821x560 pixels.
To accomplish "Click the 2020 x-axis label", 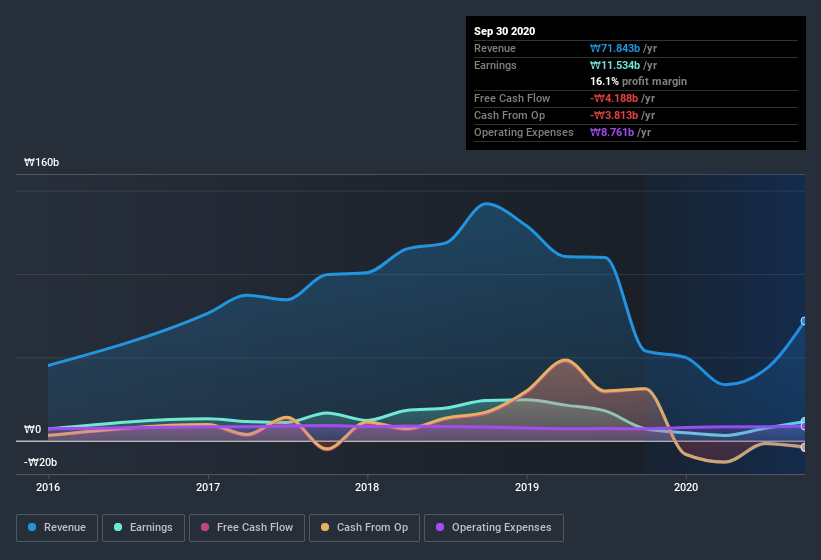I will click(686, 487).
